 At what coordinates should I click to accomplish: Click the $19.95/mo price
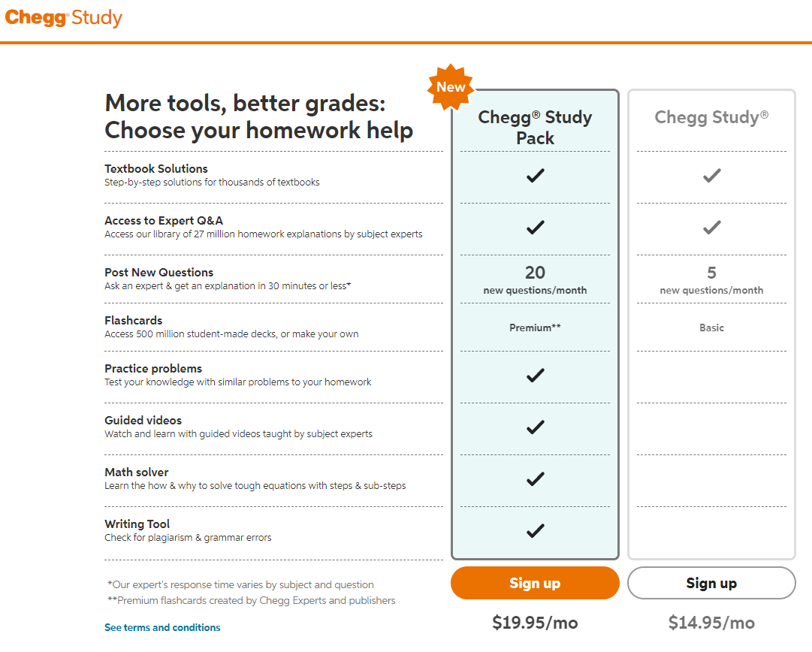535,623
